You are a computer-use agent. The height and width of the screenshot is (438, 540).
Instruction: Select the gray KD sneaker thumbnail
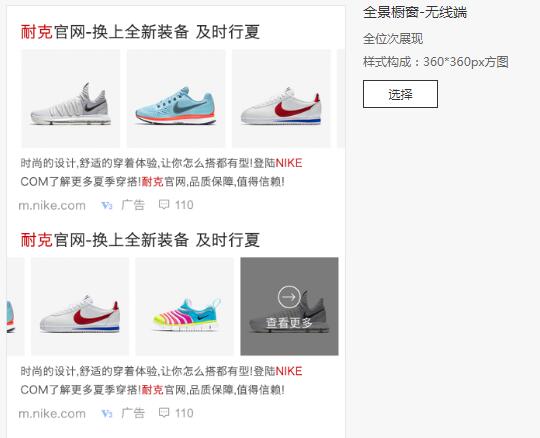(x=71, y=99)
